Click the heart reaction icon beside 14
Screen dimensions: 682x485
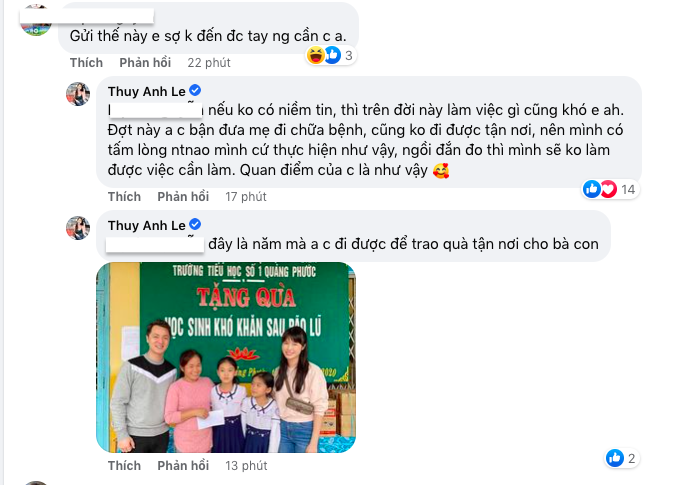click(608, 189)
